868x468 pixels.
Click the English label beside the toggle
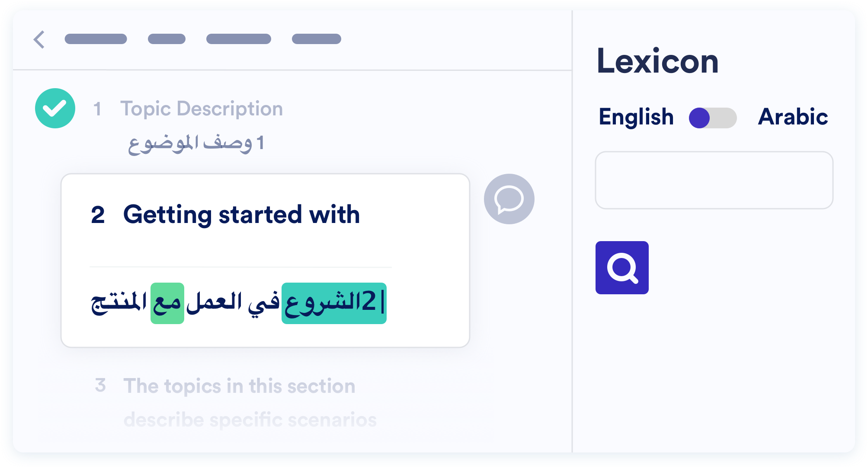pos(636,117)
